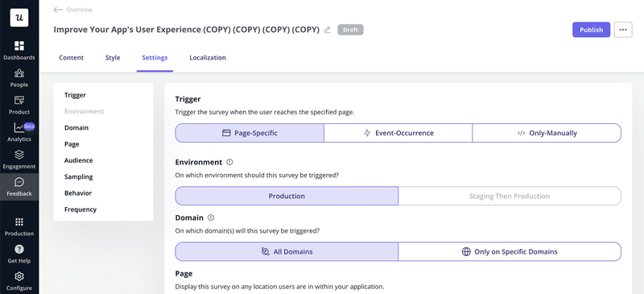
Task: Jump to Audience in settings list
Action: pyautogui.click(x=78, y=160)
